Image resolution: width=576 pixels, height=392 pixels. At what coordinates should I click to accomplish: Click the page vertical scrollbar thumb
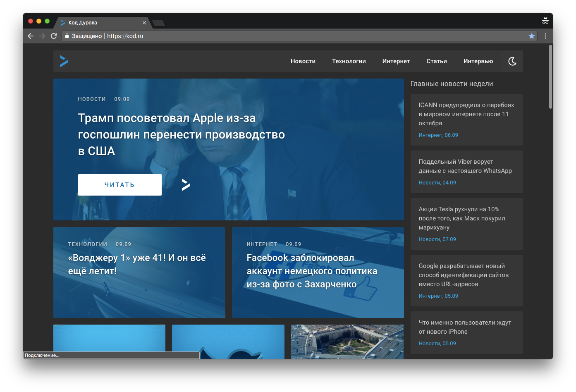coord(550,77)
